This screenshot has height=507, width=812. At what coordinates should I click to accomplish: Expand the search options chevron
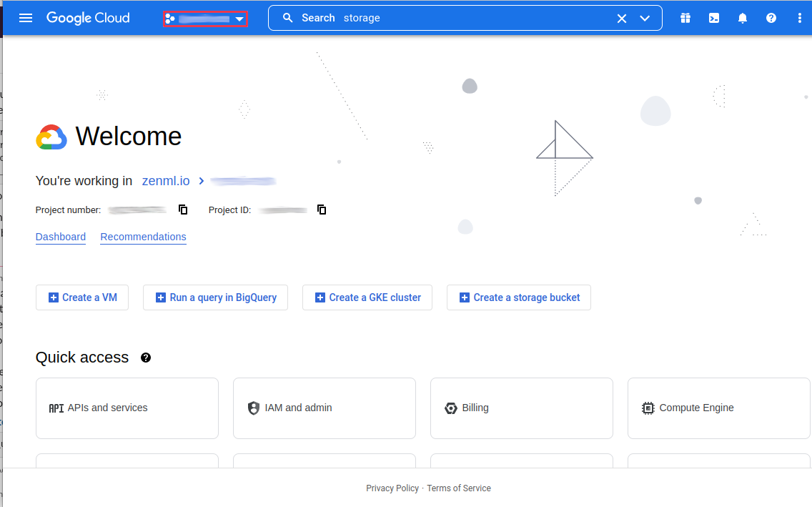[645, 18]
